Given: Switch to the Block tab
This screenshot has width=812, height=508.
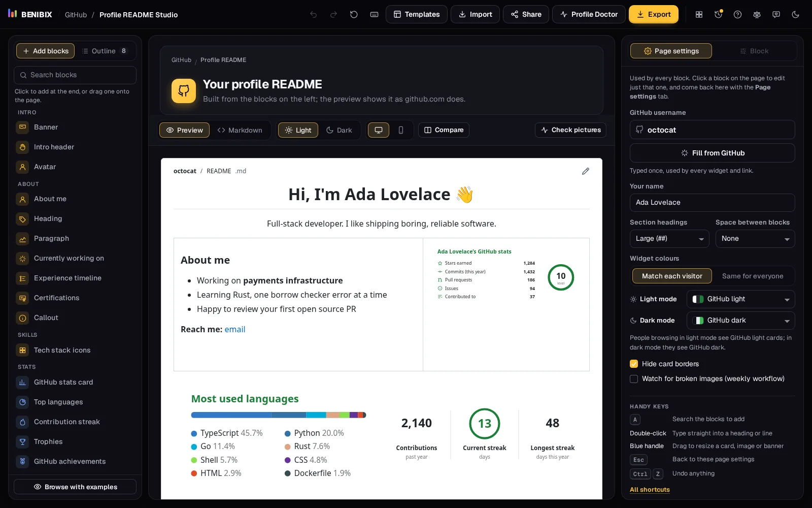Looking at the screenshot, I should pyautogui.click(x=754, y=51).
